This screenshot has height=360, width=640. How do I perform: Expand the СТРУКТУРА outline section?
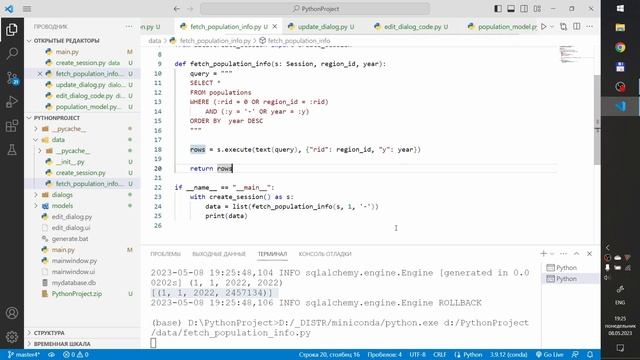point(49,333)
